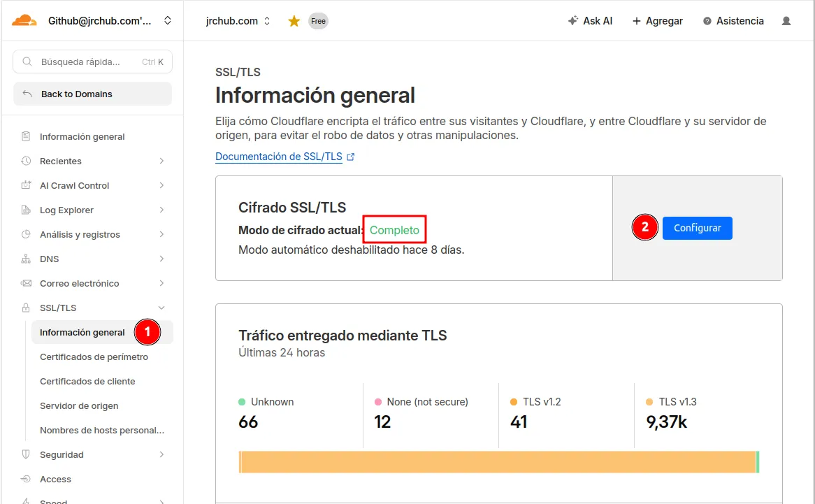Open Análisis y registros sidebar item
The image size is (815, 504).
tap(80, 234)
